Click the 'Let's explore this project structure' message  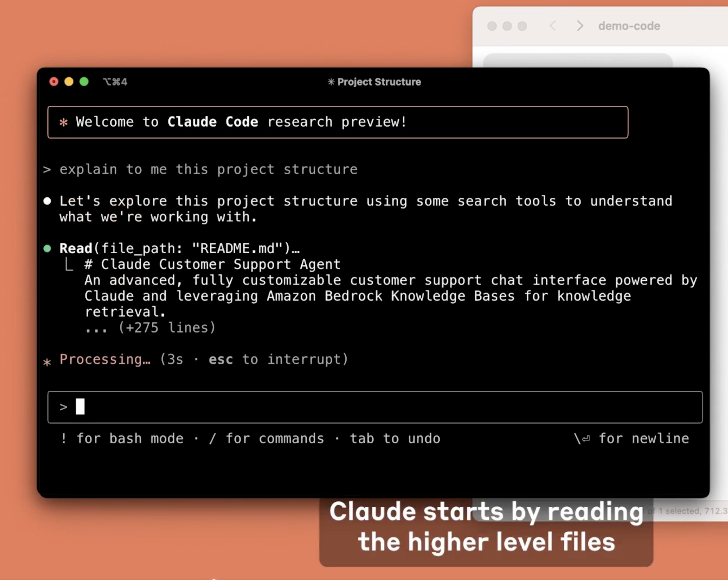366,209
